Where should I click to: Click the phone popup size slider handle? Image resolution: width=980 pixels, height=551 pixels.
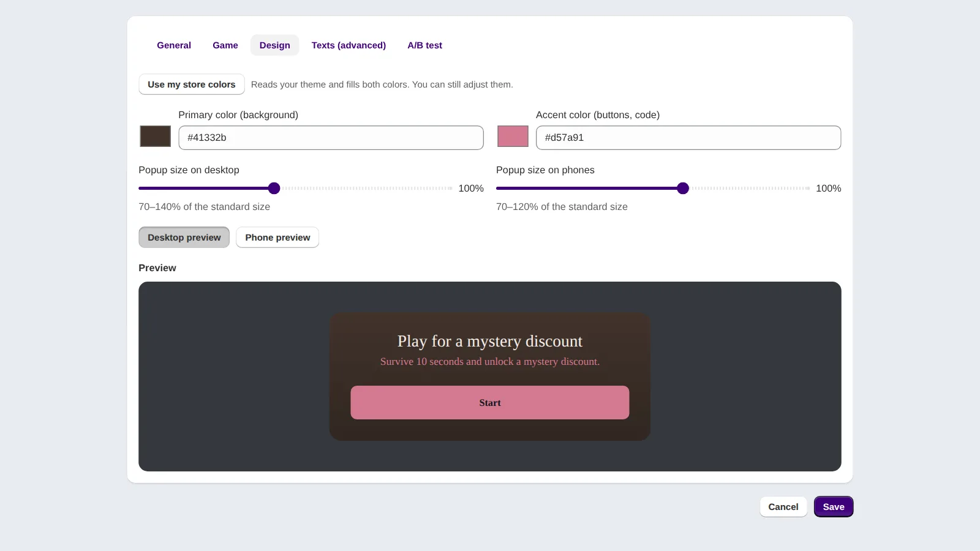[683, 189]
